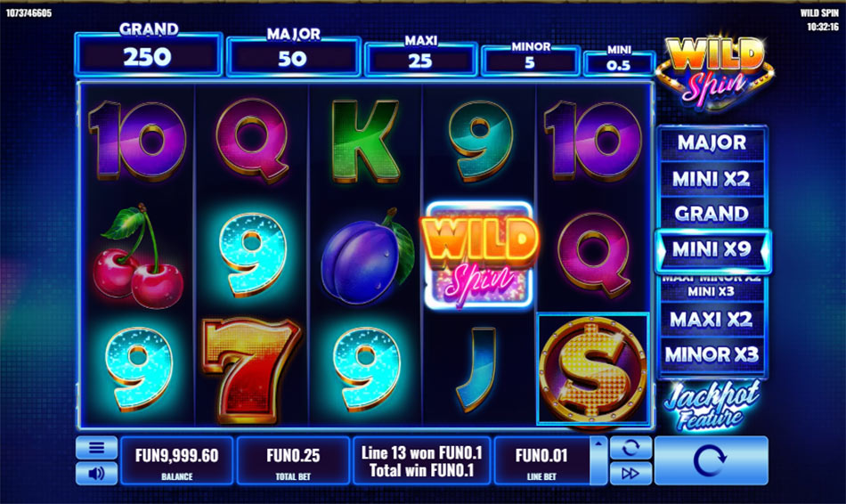Click the Jackpot Feature label

coord(712,406)
